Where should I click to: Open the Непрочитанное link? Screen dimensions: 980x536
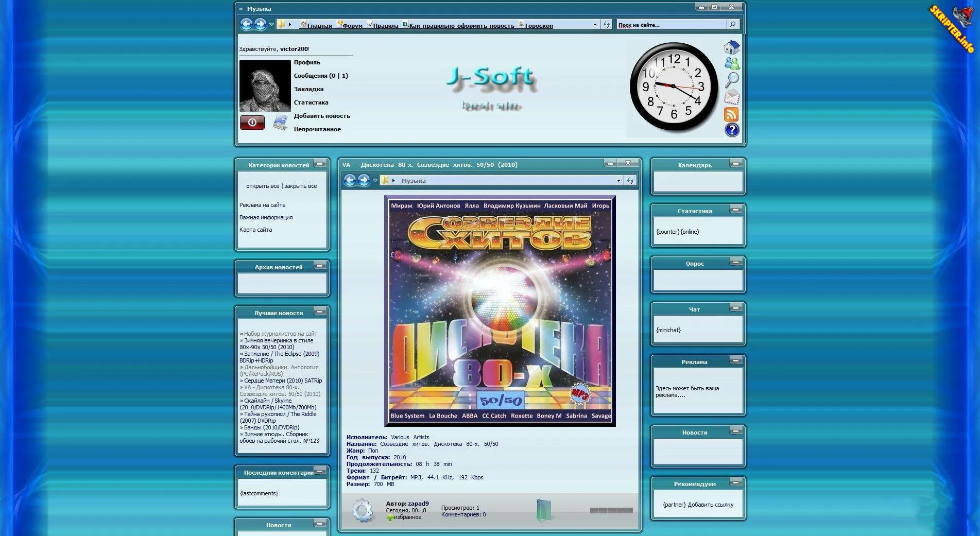[317, 129]
